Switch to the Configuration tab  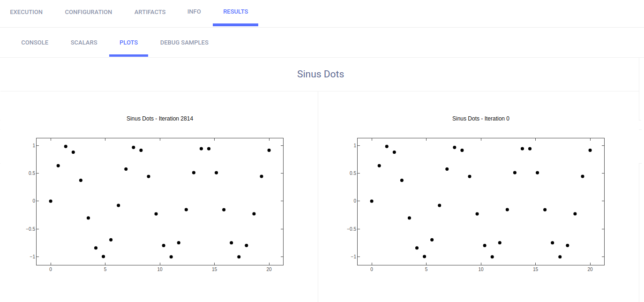click(x=89, y=12)
